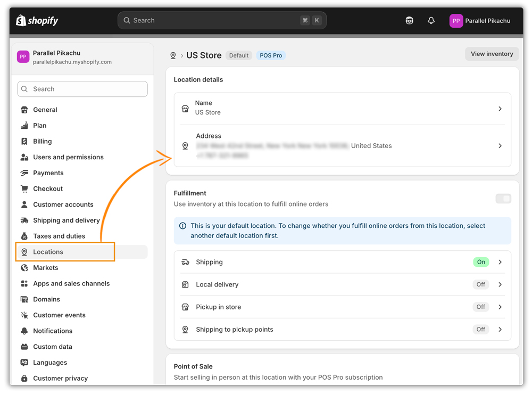Click the "US Store" page title

[x=204, y=55]
